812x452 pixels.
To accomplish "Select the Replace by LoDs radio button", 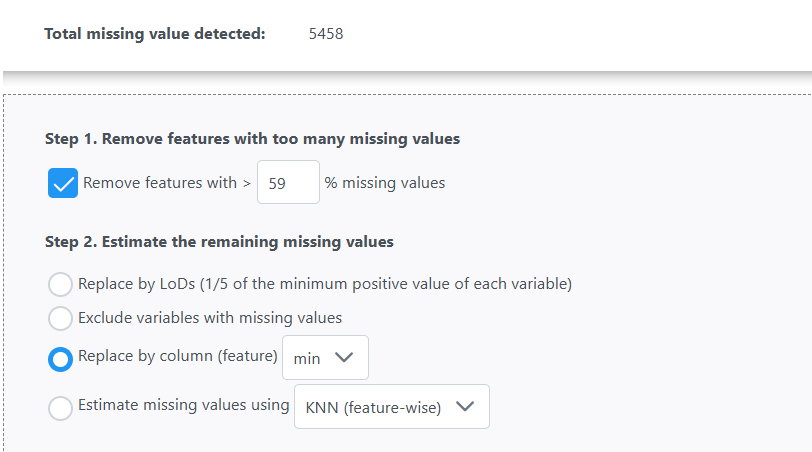I will coord(60,284).
